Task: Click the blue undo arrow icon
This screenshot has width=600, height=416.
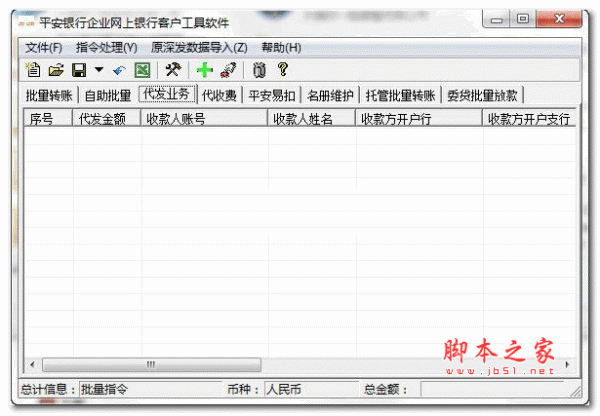Action: pos(119,70)
